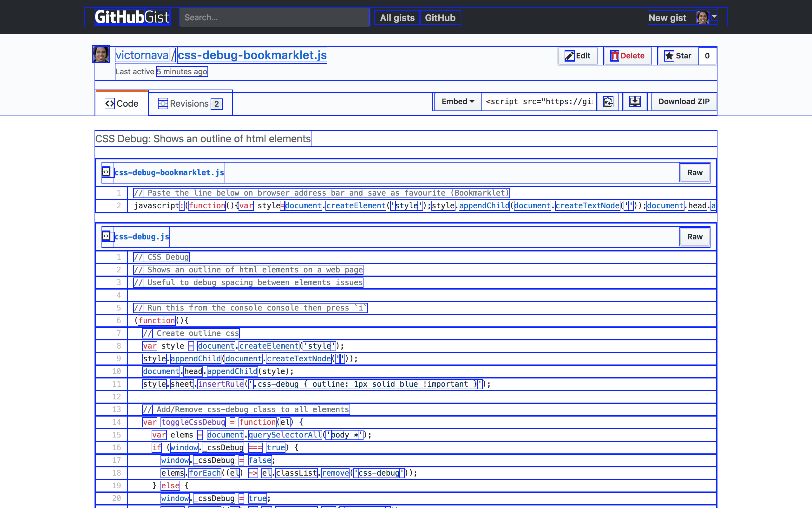Image resolution: width=812 pixels, height=508 pixels.
Task: Switch to the Code tab
Action: (x=121, y=104)
